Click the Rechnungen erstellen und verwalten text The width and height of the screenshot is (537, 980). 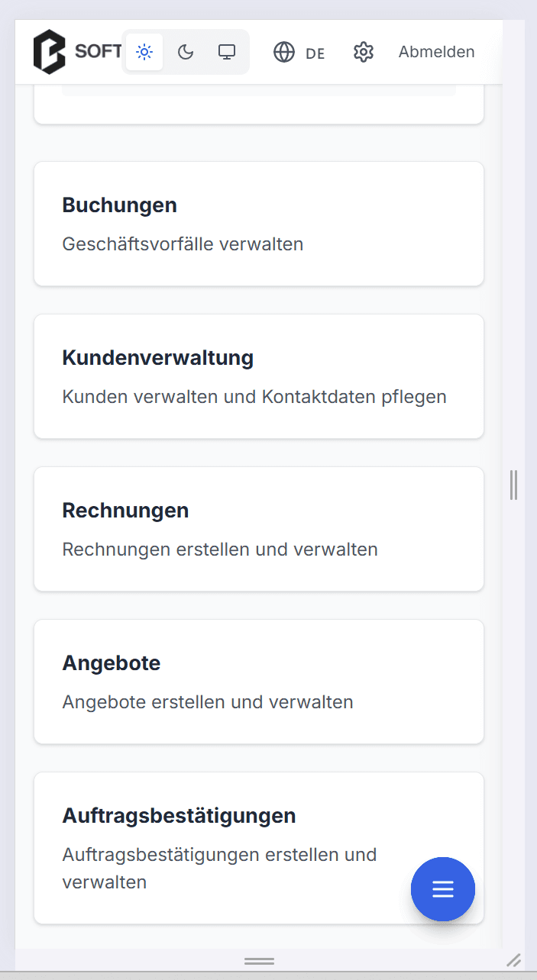pyautogui.click(x=220, y=550)
